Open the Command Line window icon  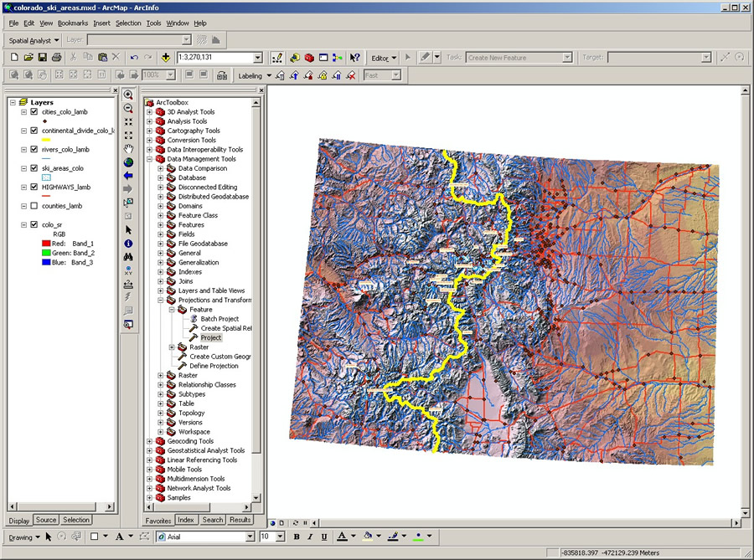(323, 58)
